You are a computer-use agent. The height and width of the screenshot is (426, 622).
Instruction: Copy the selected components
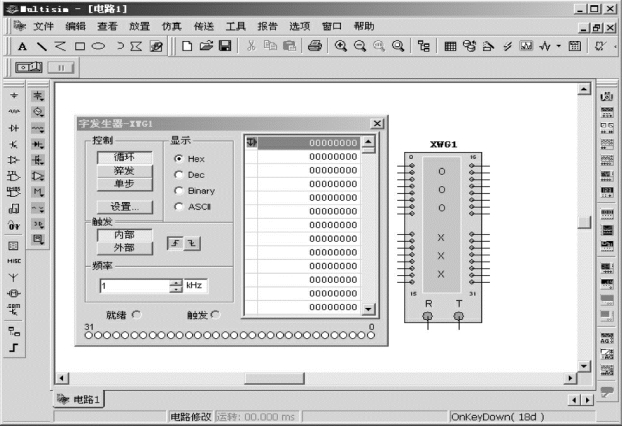(270, 46)
